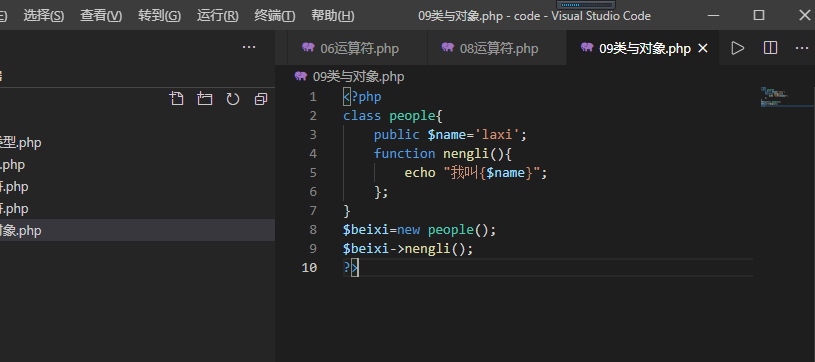Click elephant icon on 06运算符.php tab

(308, 48)
